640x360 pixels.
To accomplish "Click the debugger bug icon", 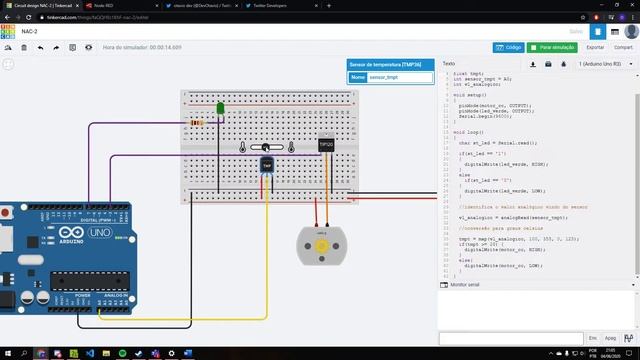I will pos(564,64).
